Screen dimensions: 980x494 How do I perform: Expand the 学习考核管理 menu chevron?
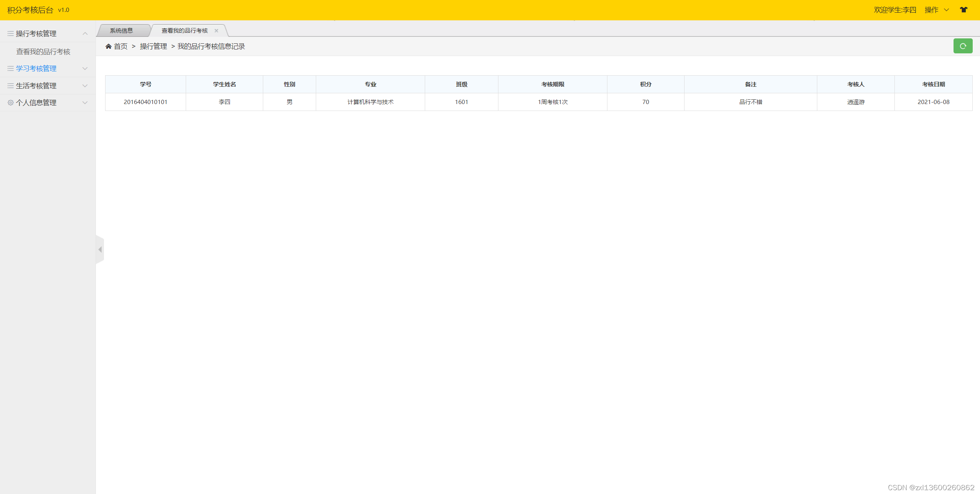[x=85, y=68]
